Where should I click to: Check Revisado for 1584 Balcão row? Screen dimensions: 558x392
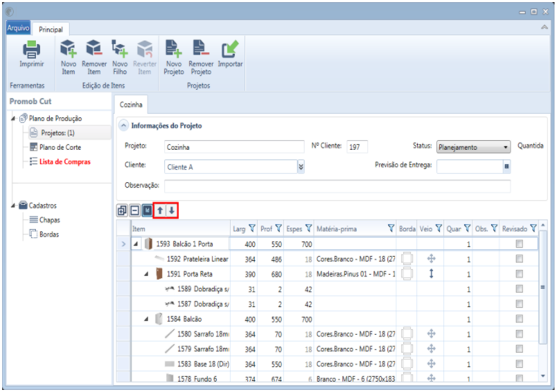click(519, 318)
